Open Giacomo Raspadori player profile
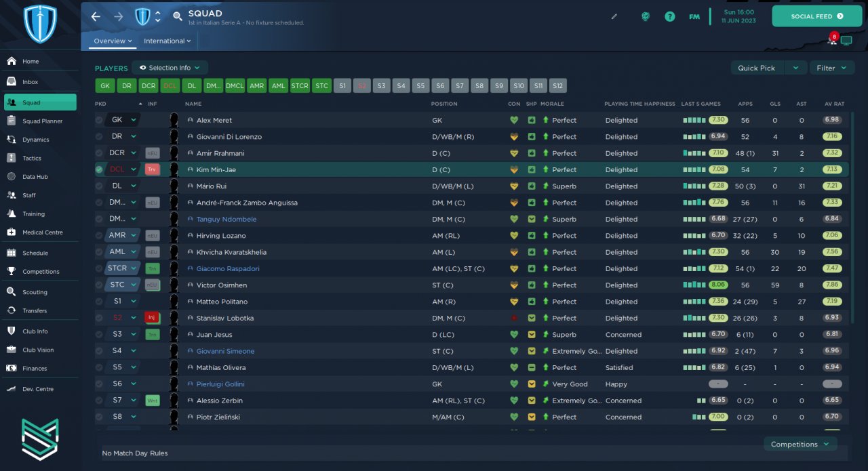868x471 pixels. pos(228,268)
